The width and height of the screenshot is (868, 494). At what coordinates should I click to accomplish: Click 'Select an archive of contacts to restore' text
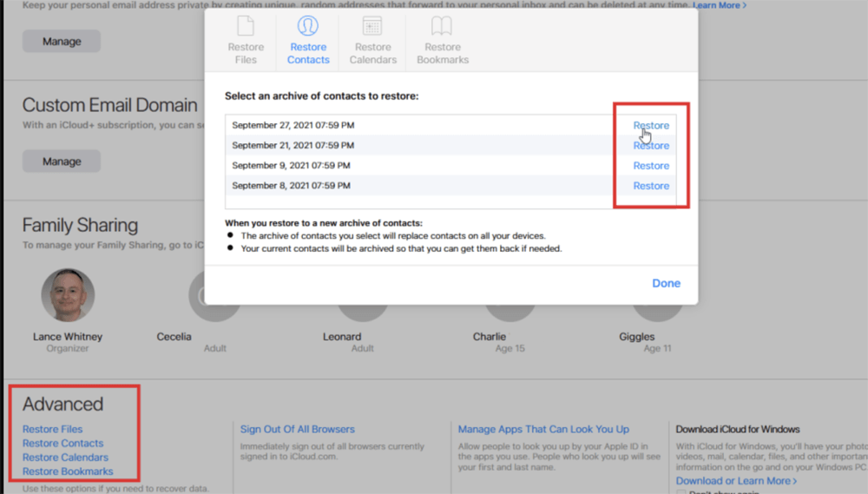click(x=322, y=96)
